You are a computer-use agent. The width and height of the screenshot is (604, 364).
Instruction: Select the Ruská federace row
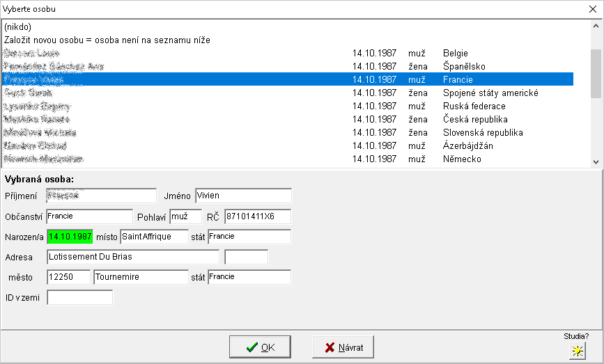tap(279, 106)
